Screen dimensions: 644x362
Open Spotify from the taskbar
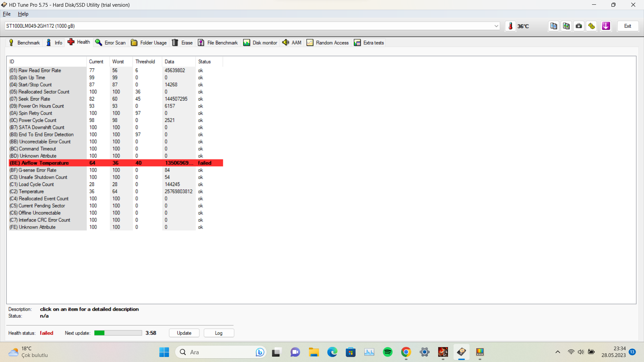click(x=387, y=352)
